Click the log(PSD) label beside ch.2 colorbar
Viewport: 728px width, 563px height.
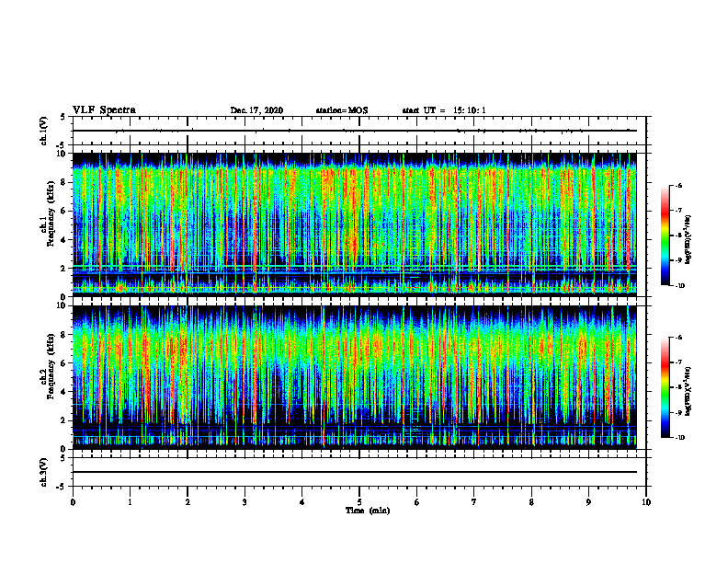click(688, 391)
